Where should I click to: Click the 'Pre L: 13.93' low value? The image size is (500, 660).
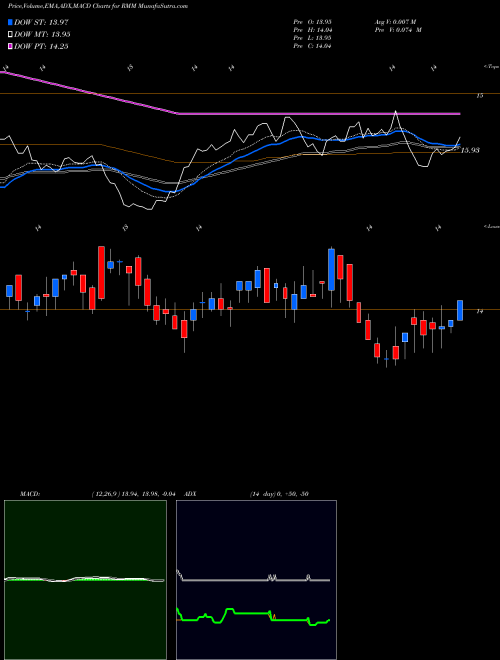click(312, 38)
